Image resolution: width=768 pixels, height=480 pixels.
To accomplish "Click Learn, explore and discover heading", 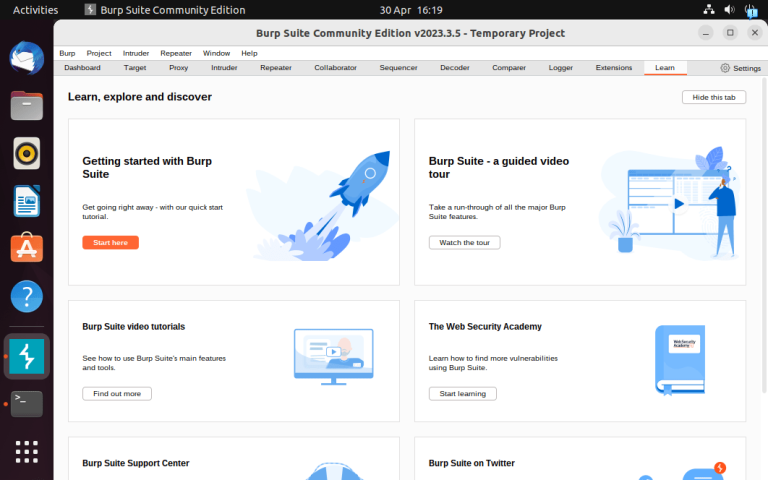I will click(x=140, y=96).
